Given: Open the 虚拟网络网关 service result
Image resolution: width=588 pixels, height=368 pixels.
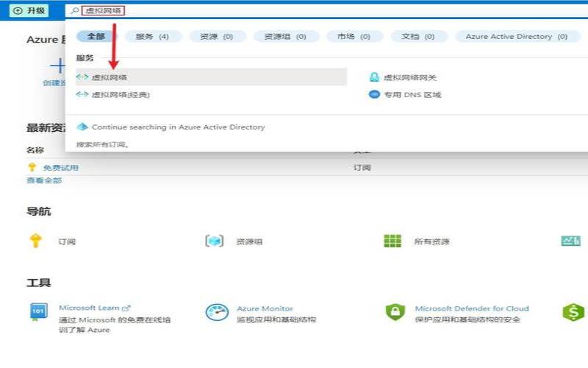Looking at the screenshot, I should coord(410,78).
